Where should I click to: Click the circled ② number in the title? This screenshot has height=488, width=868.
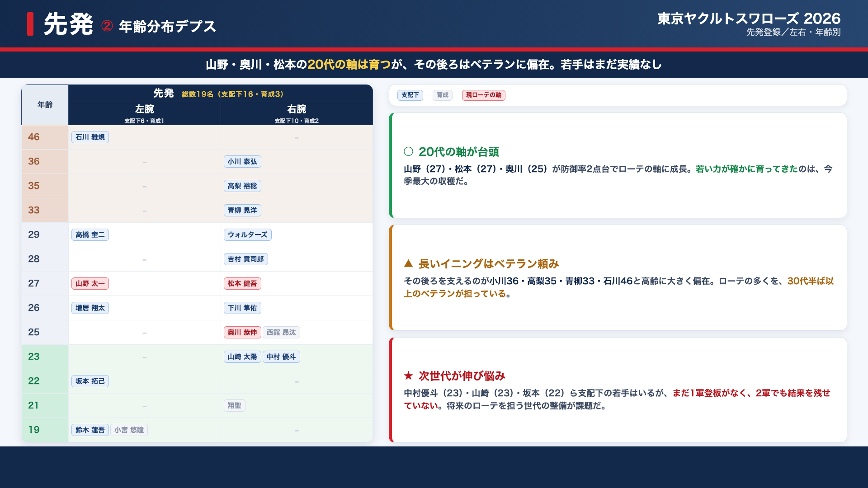coord(107,26)
